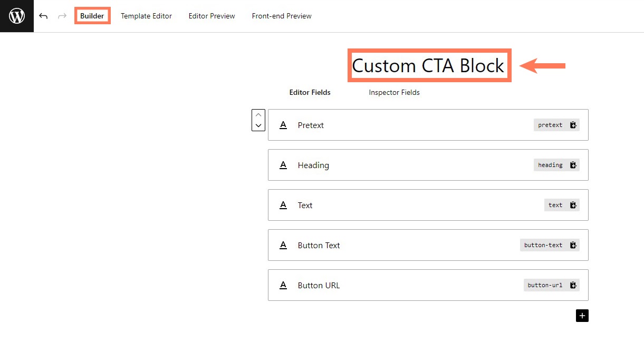Screen dimensions: 644x362
Task: Copy the text slug clipboard icon
Action: click(573, 205)
